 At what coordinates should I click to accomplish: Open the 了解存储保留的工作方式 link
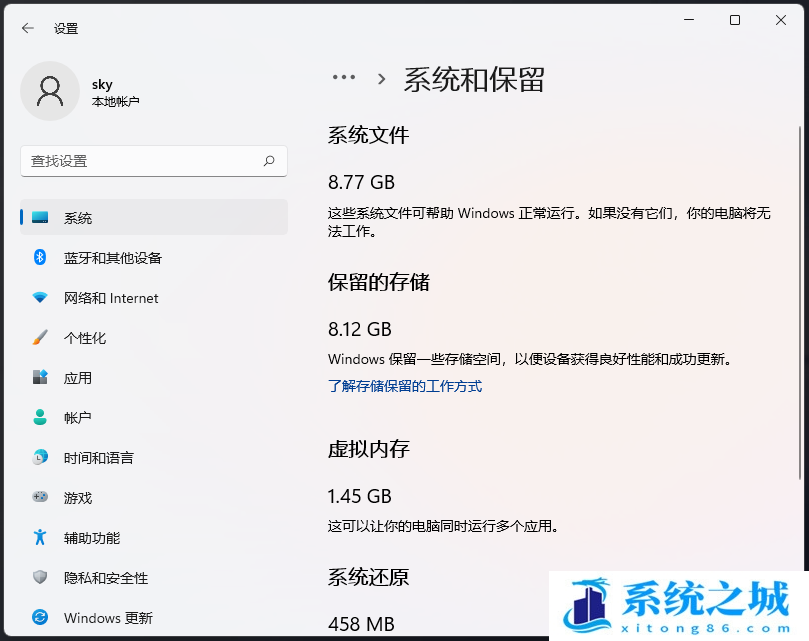[x=405, y=386]
